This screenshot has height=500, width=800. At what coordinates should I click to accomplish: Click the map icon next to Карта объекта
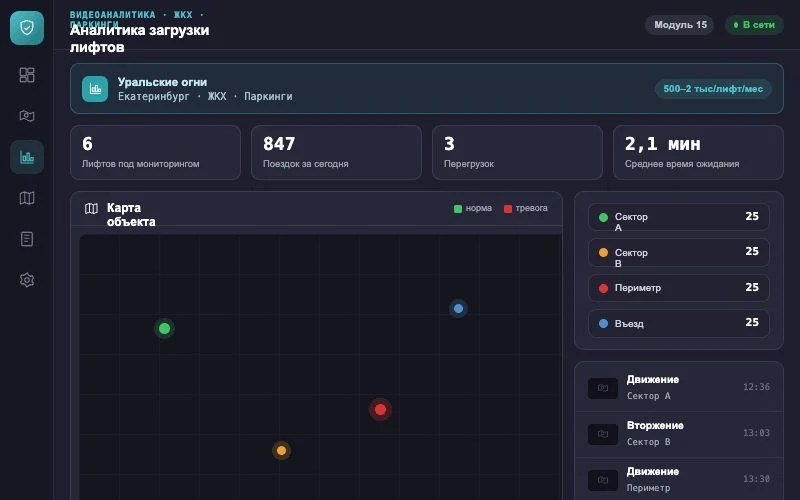tap(91, 208)
